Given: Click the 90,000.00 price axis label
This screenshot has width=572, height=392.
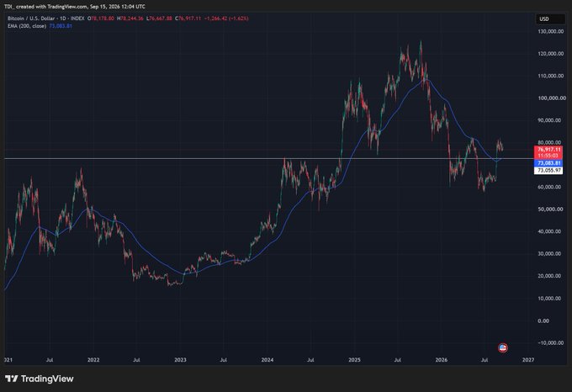Looking at the screenshot, I should [550, 120].
